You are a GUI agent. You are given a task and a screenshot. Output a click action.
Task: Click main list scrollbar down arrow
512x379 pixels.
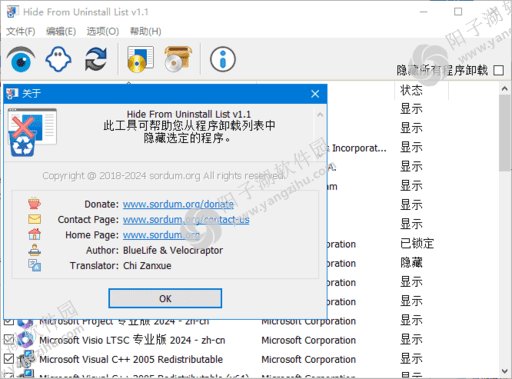(x=504, y=371)
